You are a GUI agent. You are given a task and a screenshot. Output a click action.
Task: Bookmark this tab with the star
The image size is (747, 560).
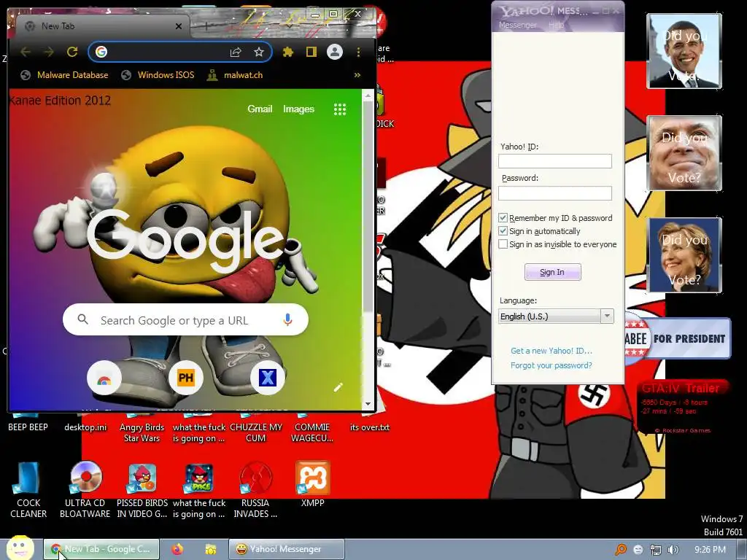259,52
